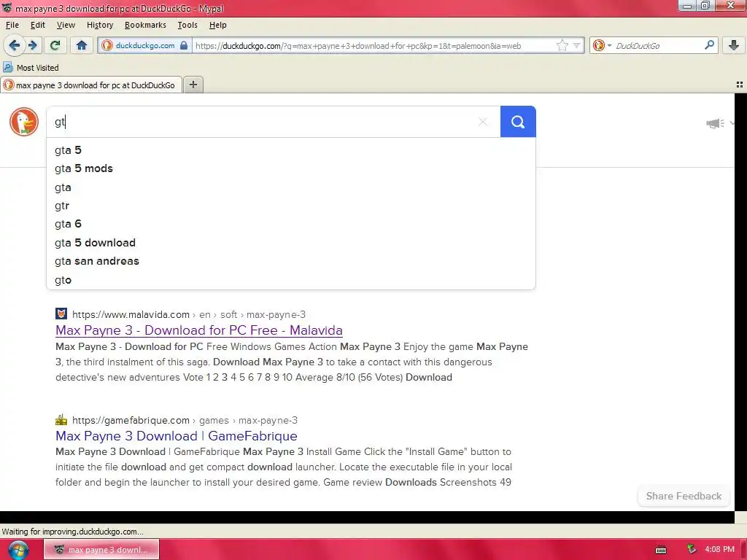Click the Malavida favicon
The height and width of the screenshot is (560, 747).
61,314
